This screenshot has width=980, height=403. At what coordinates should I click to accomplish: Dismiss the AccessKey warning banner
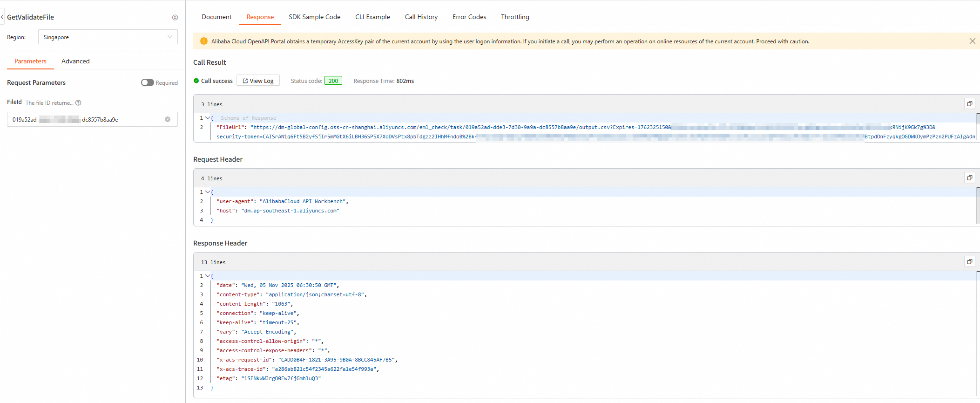[972, 41]
